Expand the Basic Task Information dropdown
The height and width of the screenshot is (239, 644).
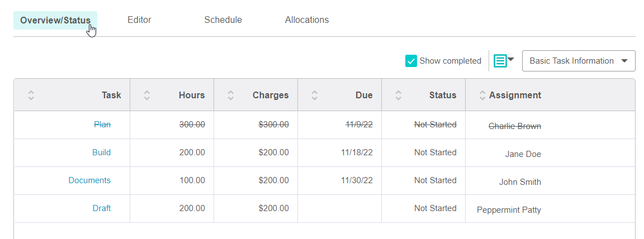click(x=579, y=61)
